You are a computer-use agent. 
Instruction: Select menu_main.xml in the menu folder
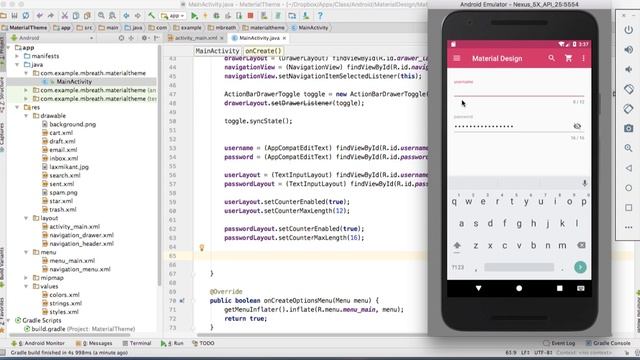[x=72, y=261]
